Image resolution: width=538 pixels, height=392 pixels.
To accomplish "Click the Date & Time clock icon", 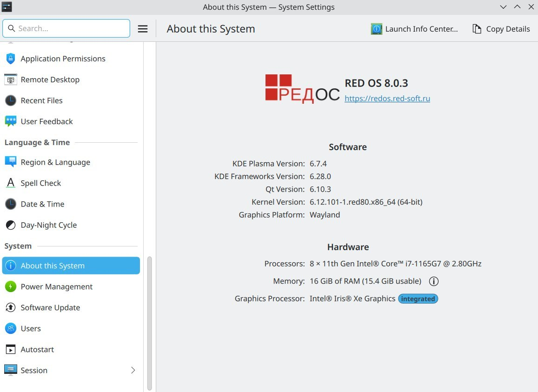I will (11, 204).
